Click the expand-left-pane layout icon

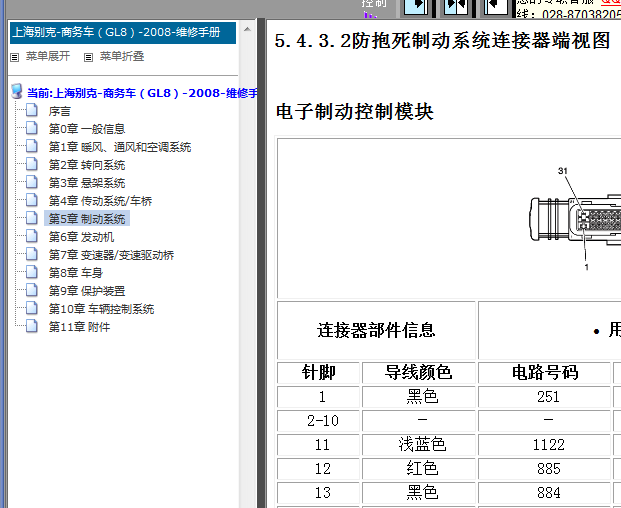pos(415,7)
